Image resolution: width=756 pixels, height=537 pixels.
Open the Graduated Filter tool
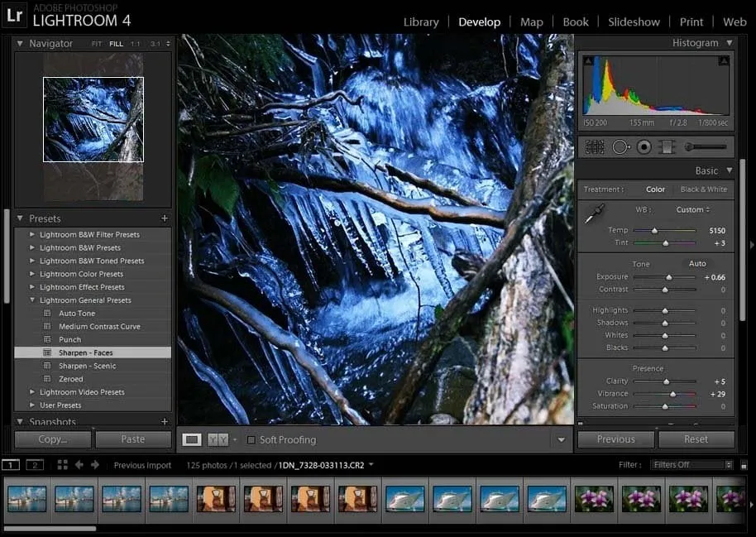667,147
